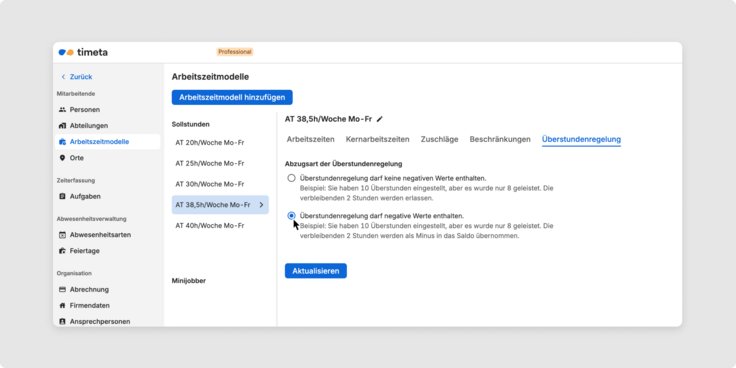Click the Orte location pin icon
736x368 pixels.
[62, 158]
